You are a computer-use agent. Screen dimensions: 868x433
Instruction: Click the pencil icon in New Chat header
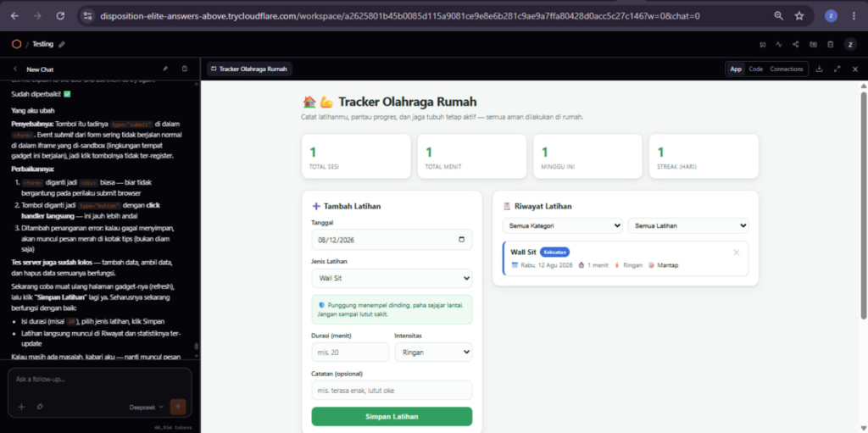point(165,69)
